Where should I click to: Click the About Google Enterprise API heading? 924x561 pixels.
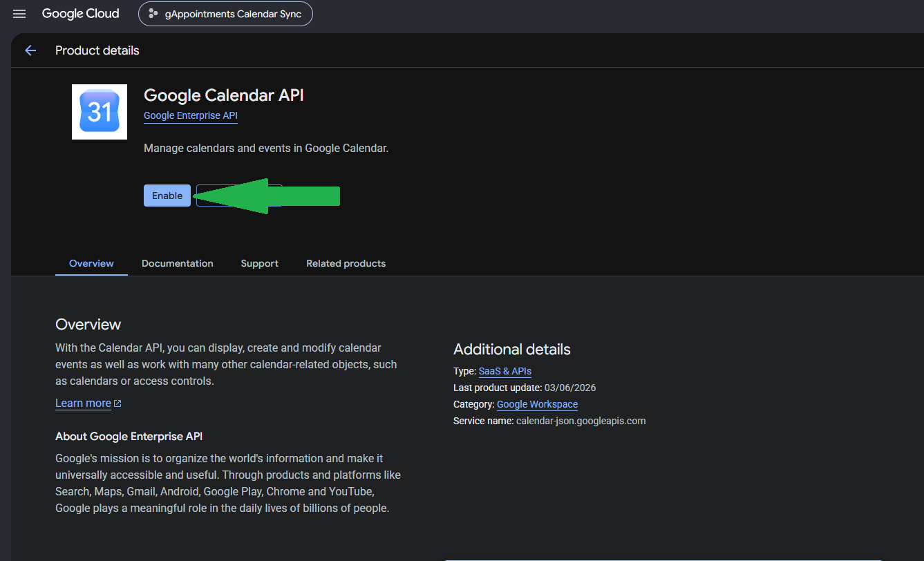pos(129,437)
